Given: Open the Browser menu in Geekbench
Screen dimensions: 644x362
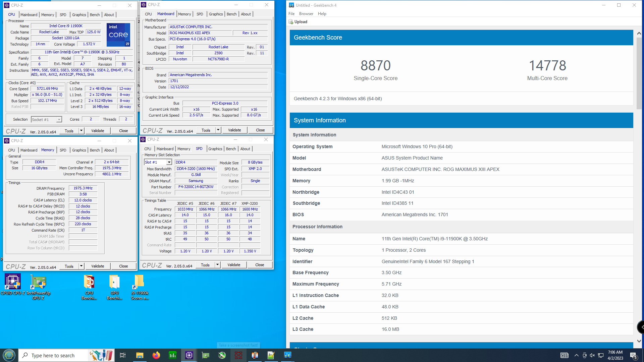Looking at the screenshot, I should coord(306,14).
